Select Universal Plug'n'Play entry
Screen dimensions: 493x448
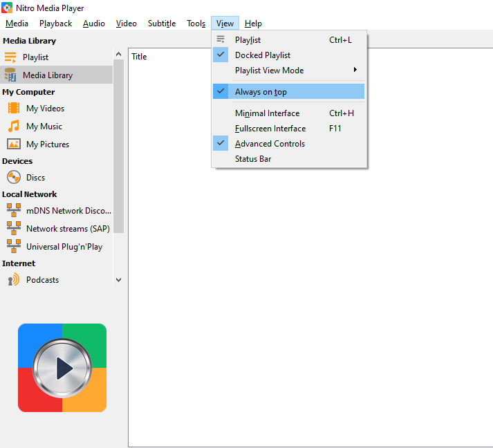tap(56, 246)
